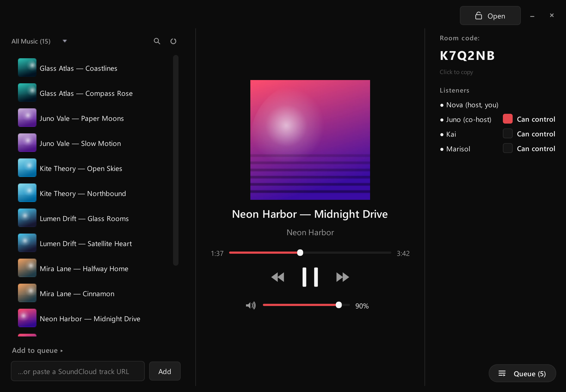Click the library list scrollbar
This screenshot has height=392, width=566.
176,160
